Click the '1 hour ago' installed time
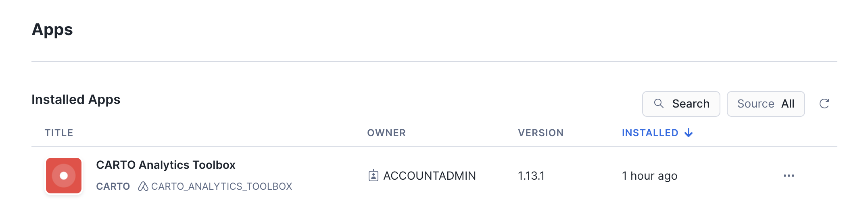The image size is (868, 224). 649,176
